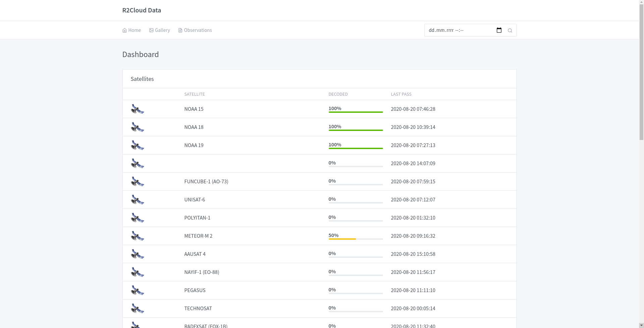
Task: Select the TECHNOSAT name
Action: (x=198, y=309)
